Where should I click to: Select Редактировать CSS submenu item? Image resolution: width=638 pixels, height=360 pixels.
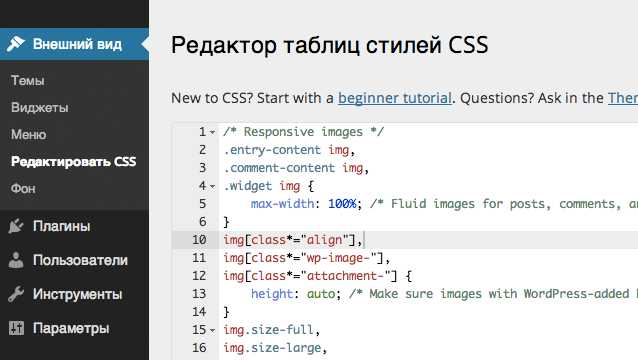click(x=74, y=161)
